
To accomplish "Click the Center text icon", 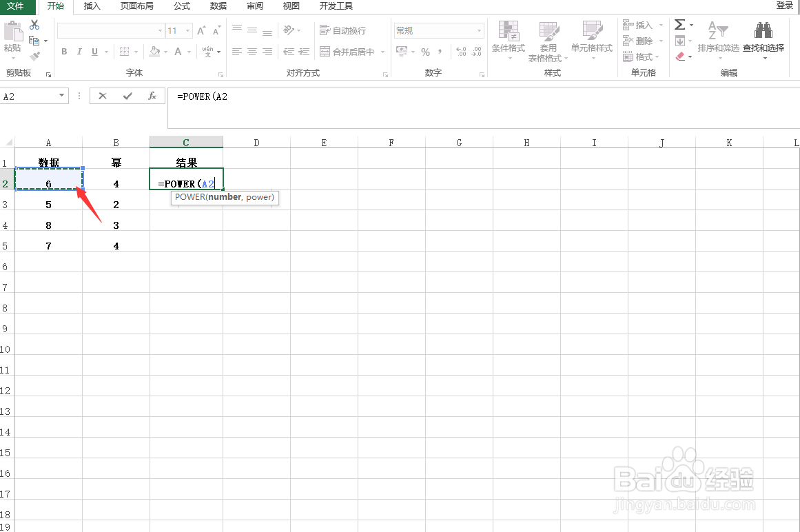I will 253,52.
